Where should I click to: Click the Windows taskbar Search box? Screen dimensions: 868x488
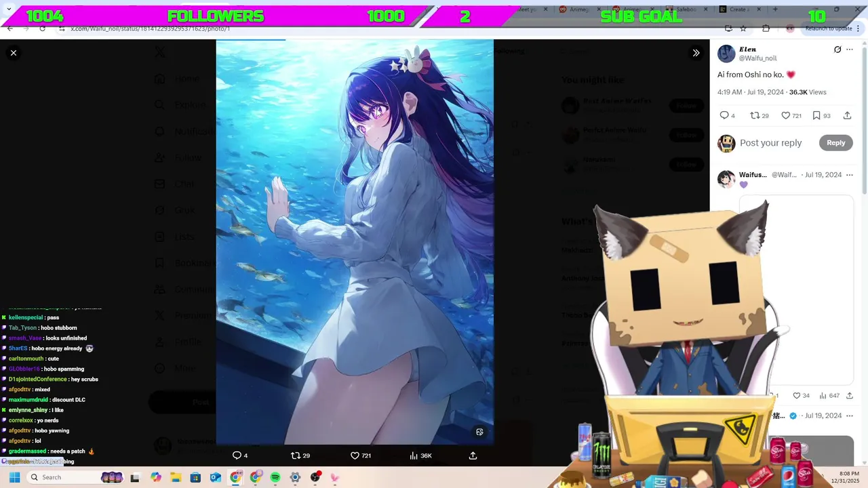[75, 477]
